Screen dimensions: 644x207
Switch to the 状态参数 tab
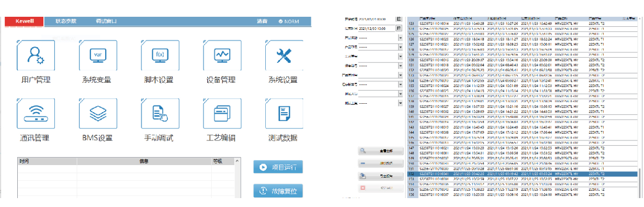66,21
